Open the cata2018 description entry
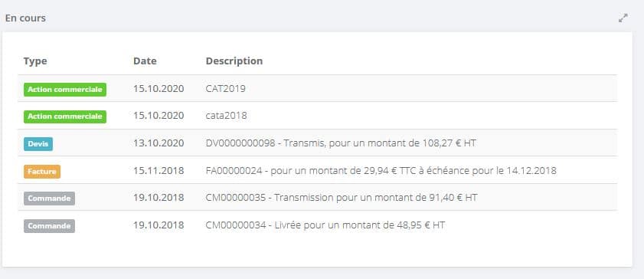This screenshot has height=279, width=644. point(227,116)
